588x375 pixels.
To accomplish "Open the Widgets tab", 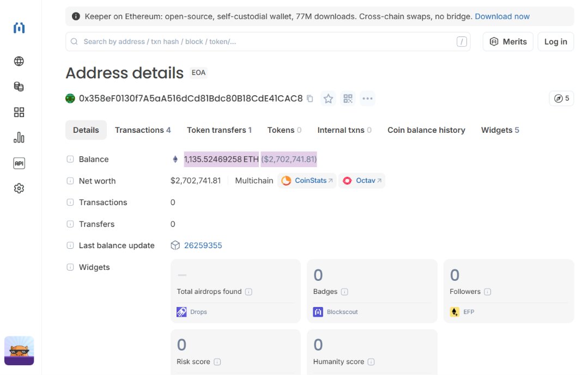I will (500, 130).
